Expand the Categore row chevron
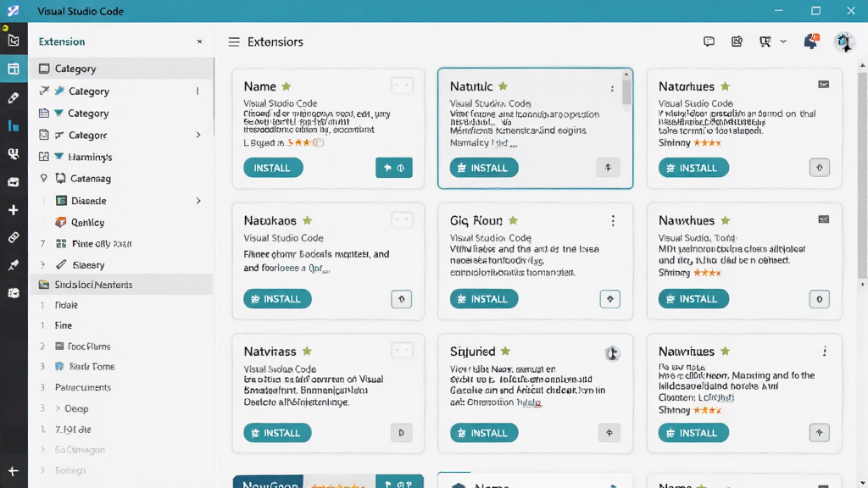Screen dimensions: 868x488 click(198, 135)
